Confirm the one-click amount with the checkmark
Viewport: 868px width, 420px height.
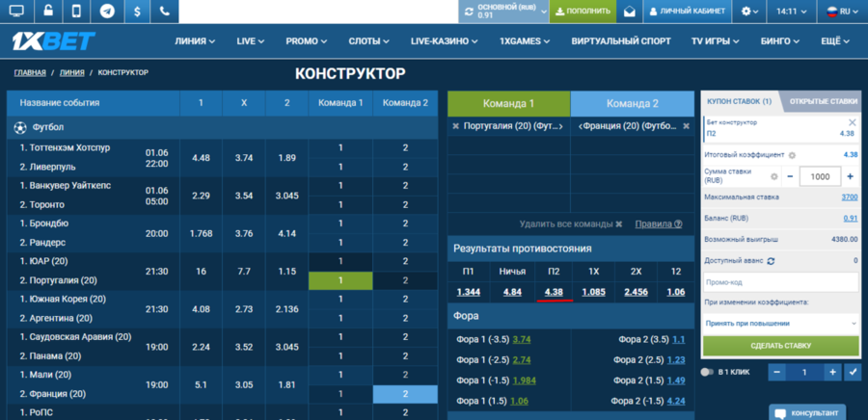click(x=852, y=373)
